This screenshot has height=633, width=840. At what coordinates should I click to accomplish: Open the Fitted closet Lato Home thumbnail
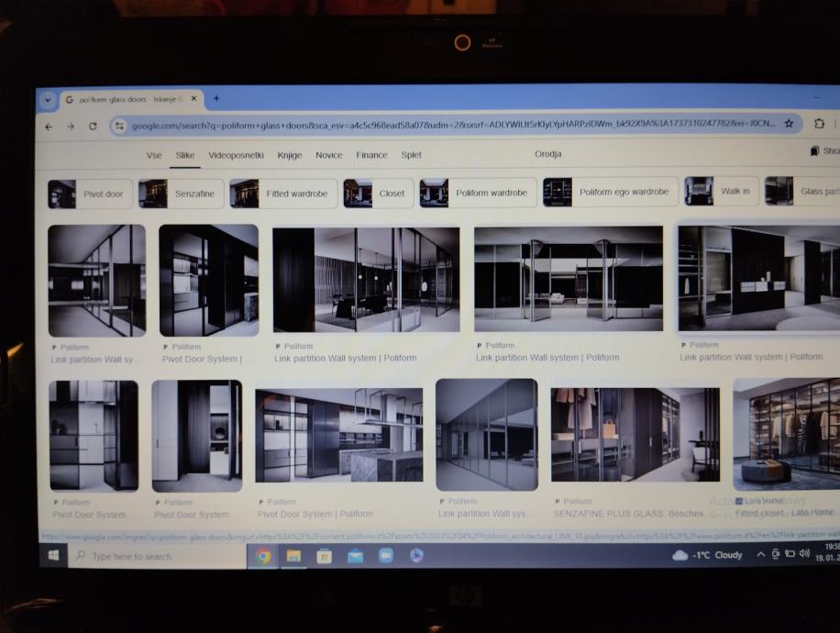coord(787,434)
